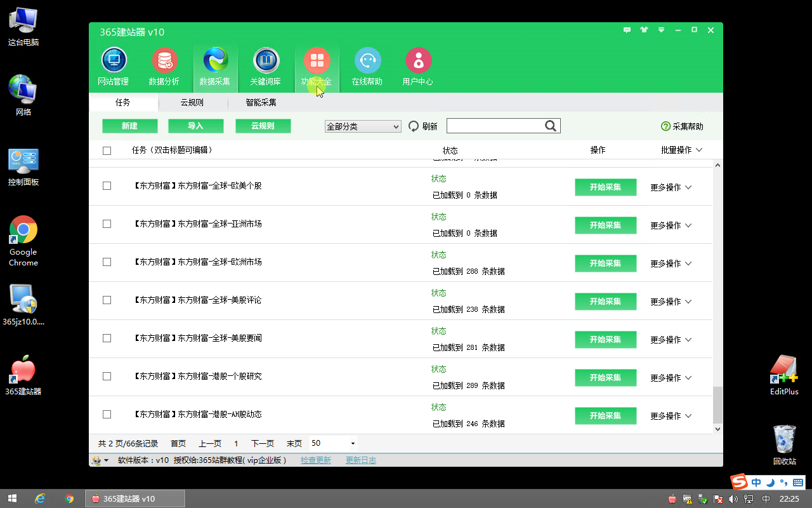Viewport: 812px width, 508px height.
Task: Click scrollbar down arrow in task list
Action: [717, 429]
